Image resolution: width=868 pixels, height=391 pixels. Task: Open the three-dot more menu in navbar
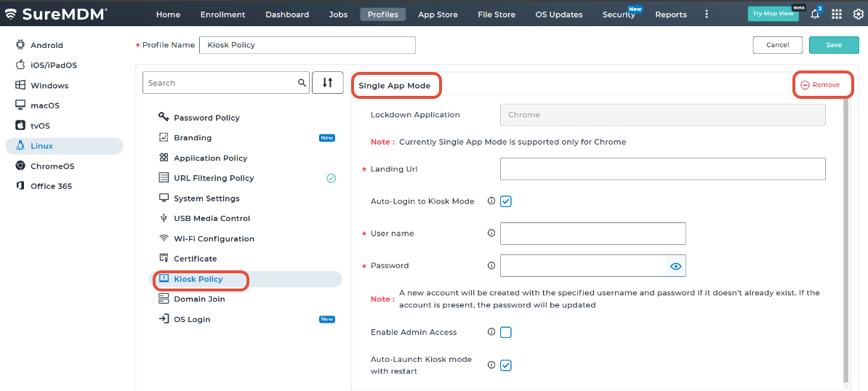coord(707,15)
